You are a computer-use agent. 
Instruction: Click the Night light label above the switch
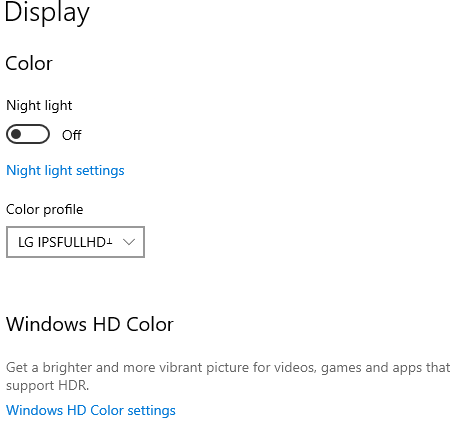[39, 106]
